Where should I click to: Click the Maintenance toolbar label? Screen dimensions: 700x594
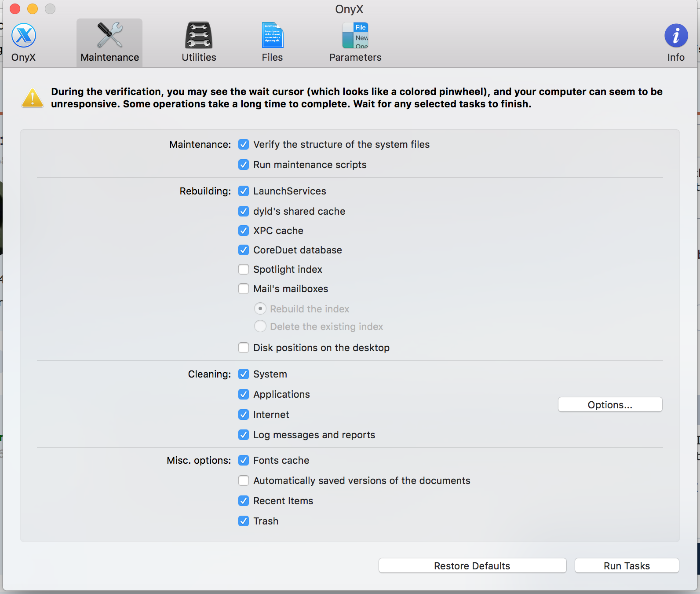(x=110, y=57)
